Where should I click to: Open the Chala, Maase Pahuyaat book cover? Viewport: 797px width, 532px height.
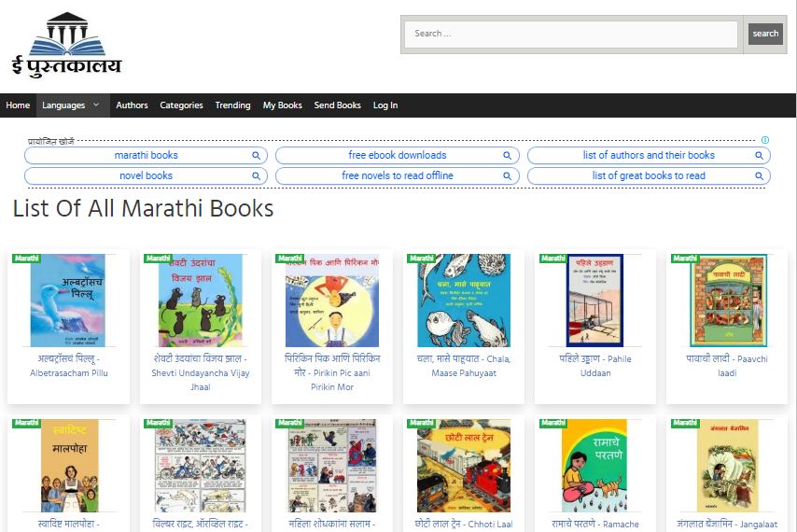click(464, 300)
